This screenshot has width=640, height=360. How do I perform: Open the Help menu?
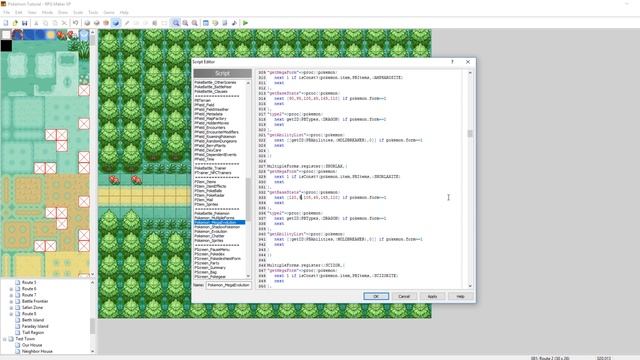[x=124, y=13]
